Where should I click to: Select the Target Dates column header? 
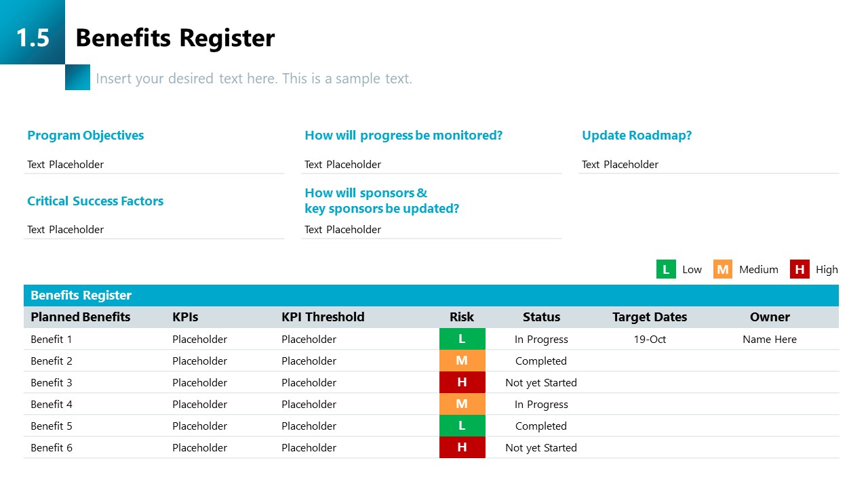(650, 317)
